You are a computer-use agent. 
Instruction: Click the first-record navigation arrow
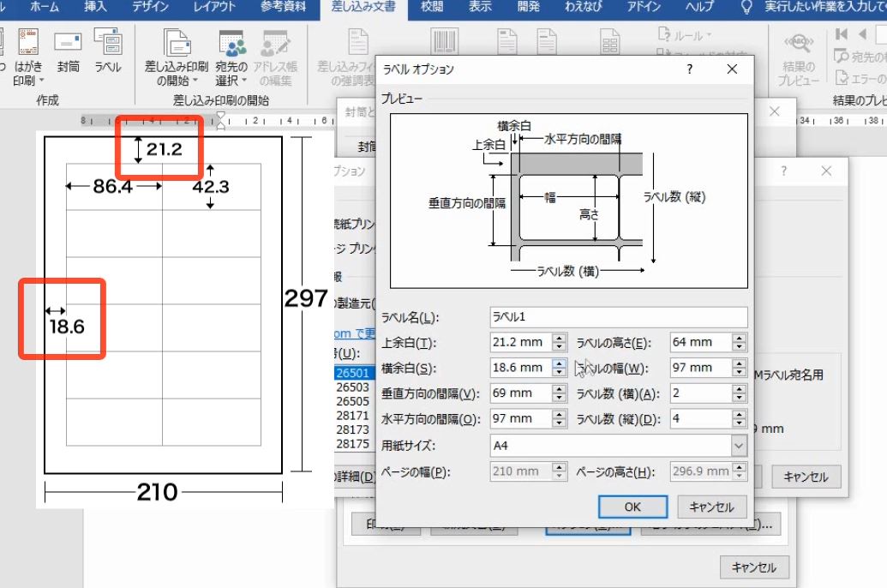tap(842, 33)
